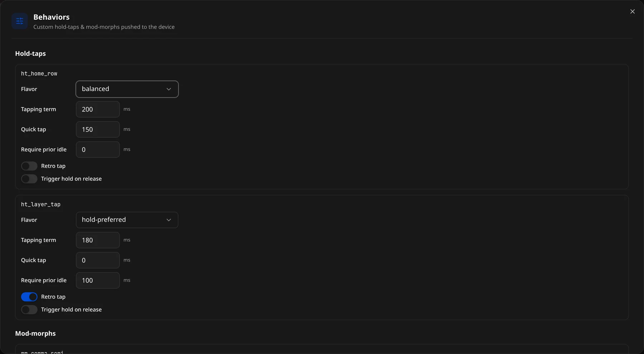Enable Trigger hold on release for ht_home_row
Image resolution: width=644 pixels, height=354 pixels.
coord(29,179)
